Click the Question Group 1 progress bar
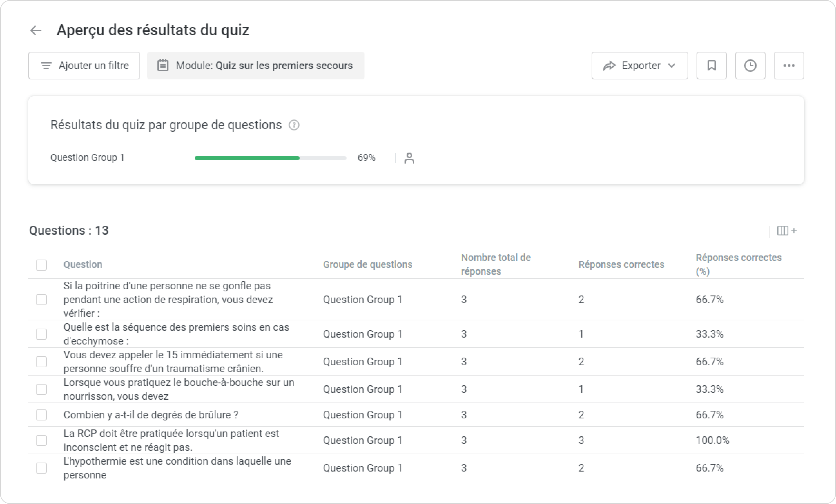The width and height of the screenshot is (836, 504). (270, 158)
